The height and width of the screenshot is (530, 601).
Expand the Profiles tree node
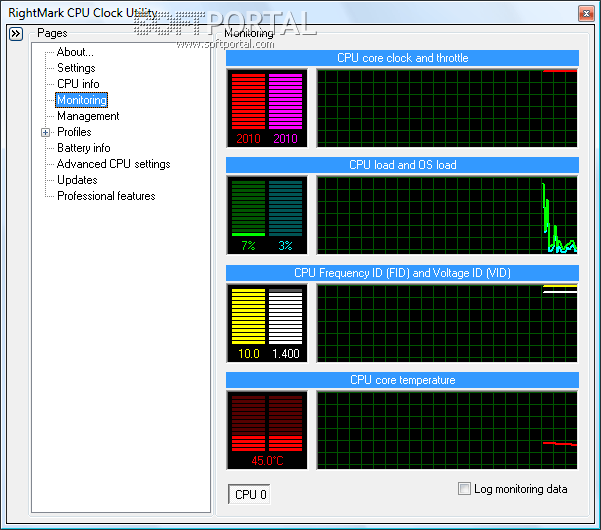coord(45,133)
